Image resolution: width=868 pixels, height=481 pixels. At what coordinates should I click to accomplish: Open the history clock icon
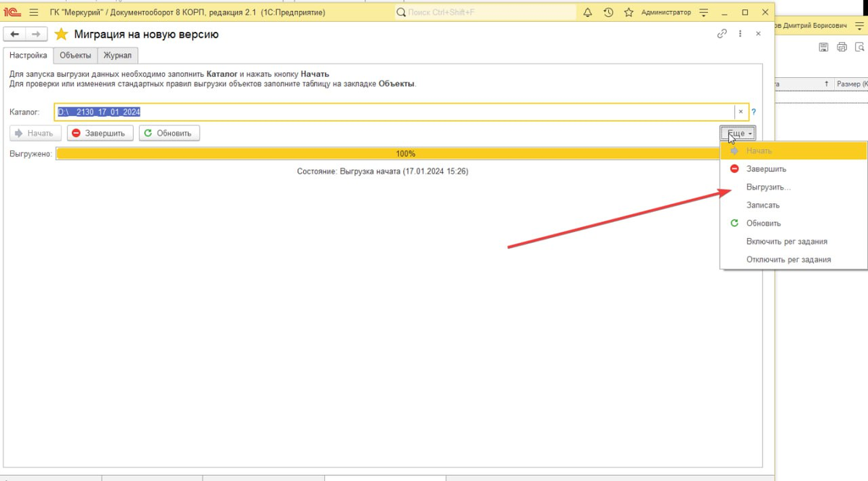tap(608, 12)
